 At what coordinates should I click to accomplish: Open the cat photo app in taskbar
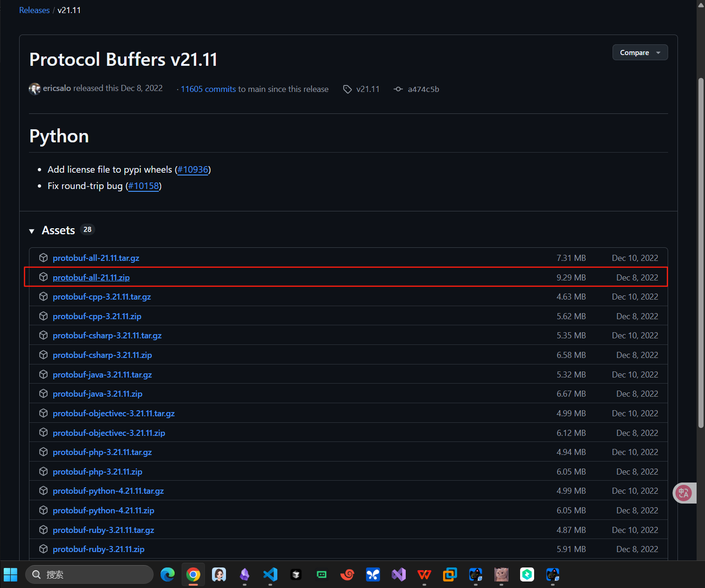point(501,574)
